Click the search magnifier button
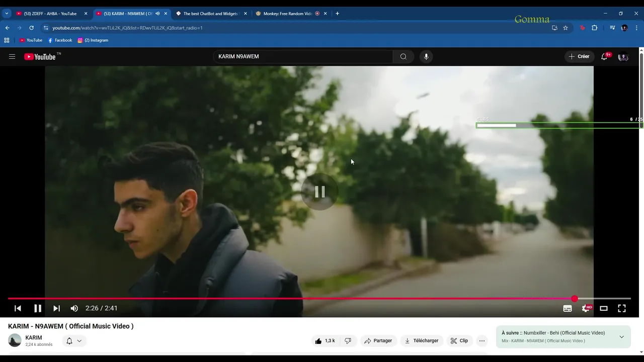Viewport: 644px width, 362px height. click(x=403, y=57)
